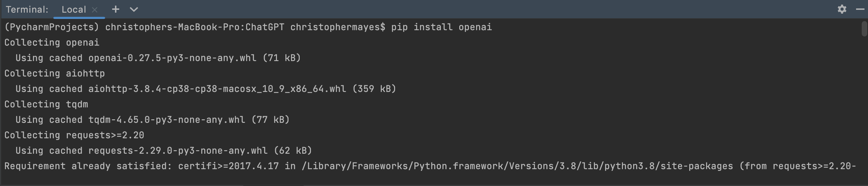Click the "Collecting tqdm" output line
Viewport: 868px width, 186px height.
46,104
